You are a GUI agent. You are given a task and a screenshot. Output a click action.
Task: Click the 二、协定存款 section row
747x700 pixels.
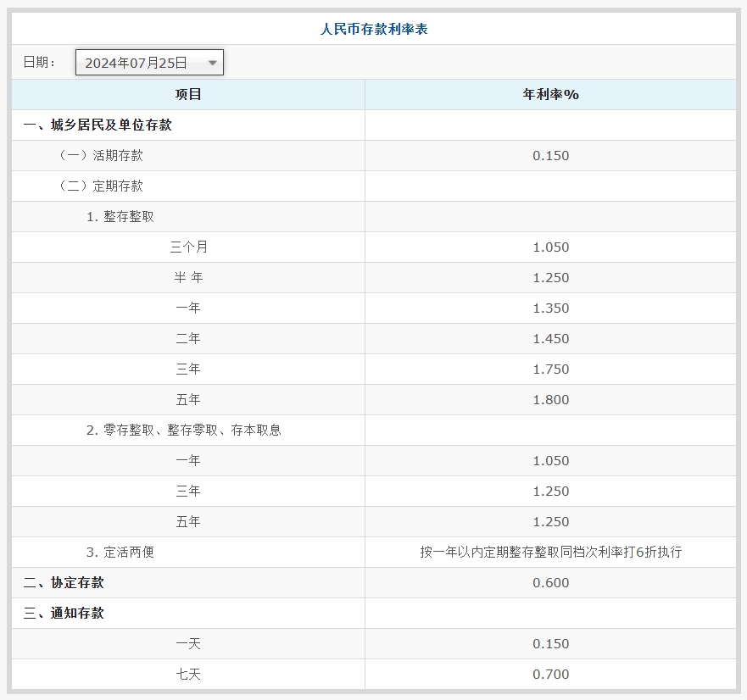coord(64,582)
